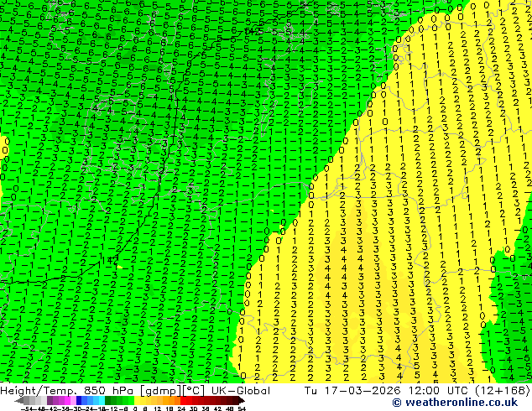The image size is (532, 411).
Task: Click the gray left arrow end of legend
Action: (18, 400)
